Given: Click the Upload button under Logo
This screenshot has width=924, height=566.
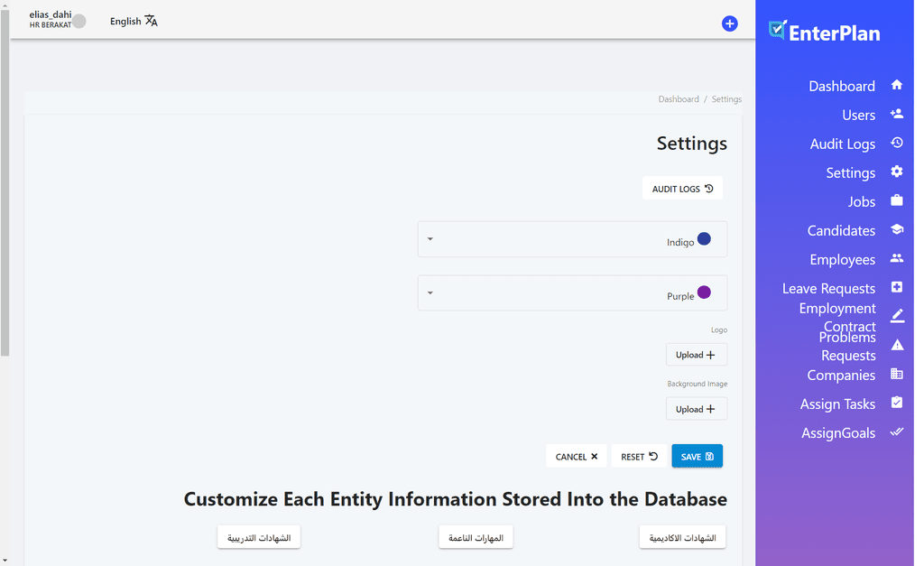Looking at the screenshot, I should point(696,355).
